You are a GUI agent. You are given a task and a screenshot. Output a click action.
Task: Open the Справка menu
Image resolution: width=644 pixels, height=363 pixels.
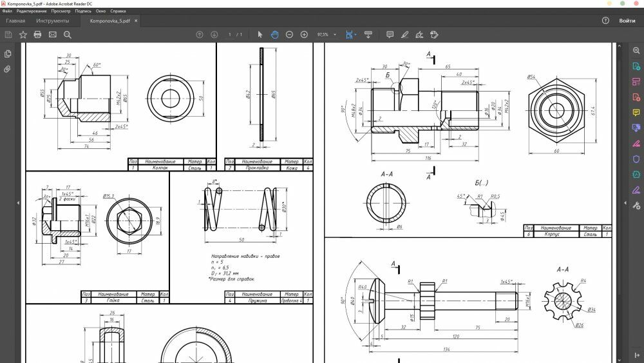118,11
